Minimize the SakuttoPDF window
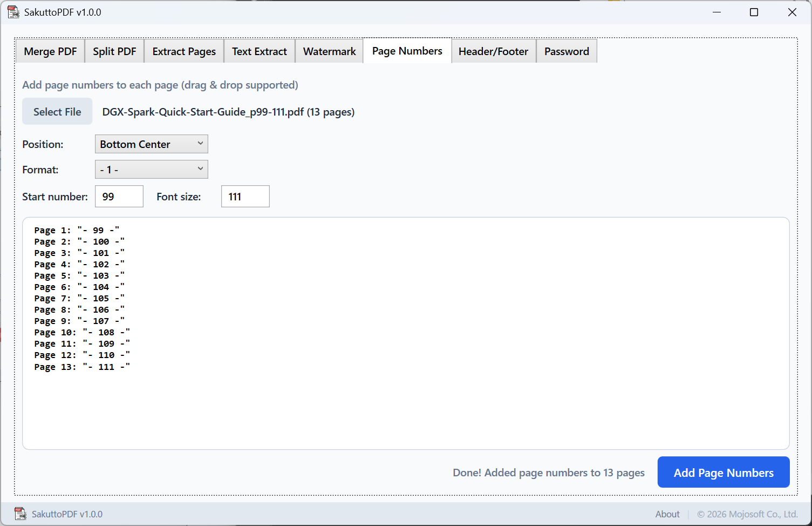Viewport: 812px width, 526px height. pos(717,12)
